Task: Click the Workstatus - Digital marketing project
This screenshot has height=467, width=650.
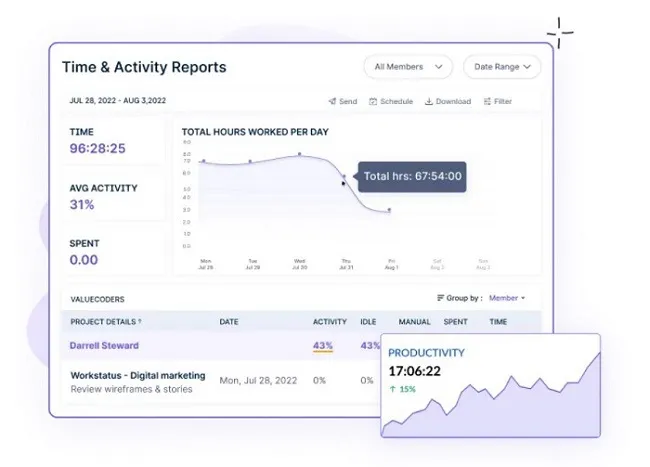Action: pyautogui.click(x=138, y=375)
